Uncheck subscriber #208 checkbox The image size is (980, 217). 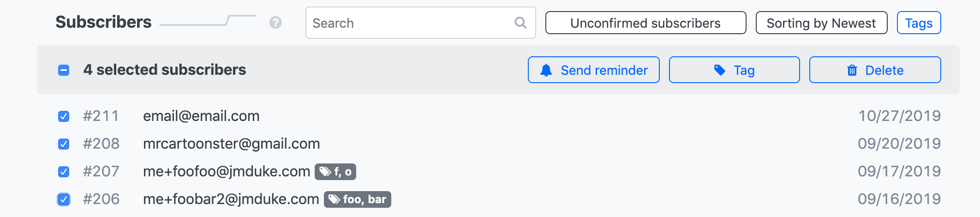tap(64, 144)
